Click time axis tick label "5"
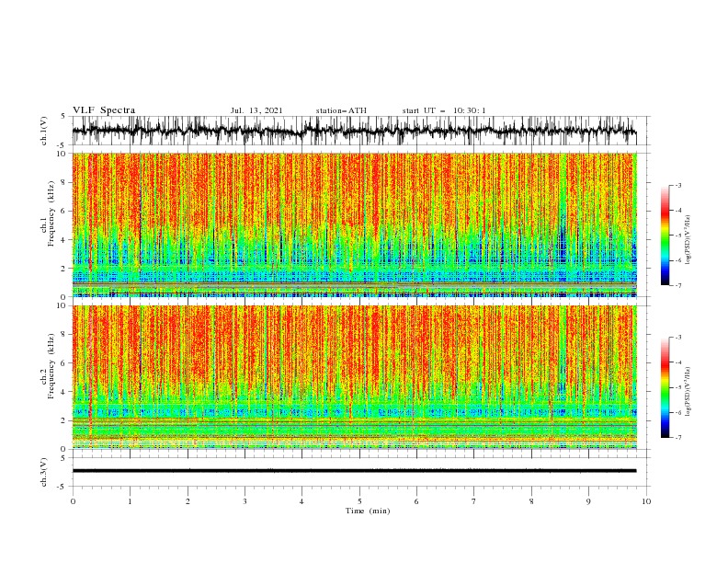 point(359,501)
